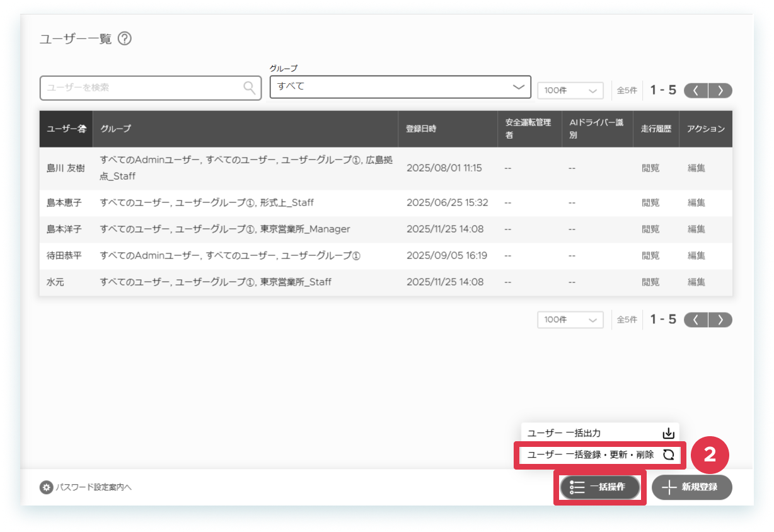
Task: Click 編集 for 島川 友樹
Action: point(696,168)
